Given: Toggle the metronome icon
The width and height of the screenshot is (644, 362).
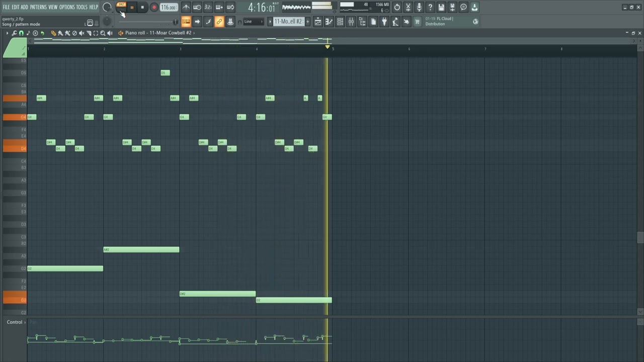Looking at the screenshot, I should [186, 8].
